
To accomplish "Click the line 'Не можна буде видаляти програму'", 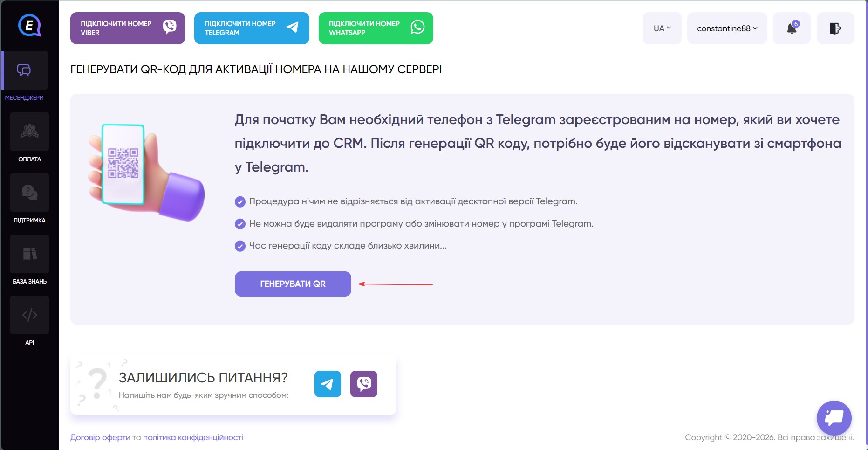I will (x=421, y=224).
